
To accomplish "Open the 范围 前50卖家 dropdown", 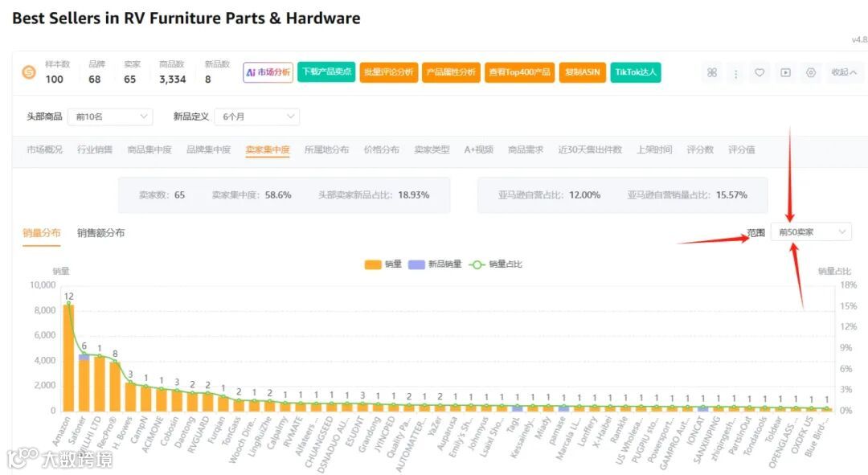I will (811, 232).
